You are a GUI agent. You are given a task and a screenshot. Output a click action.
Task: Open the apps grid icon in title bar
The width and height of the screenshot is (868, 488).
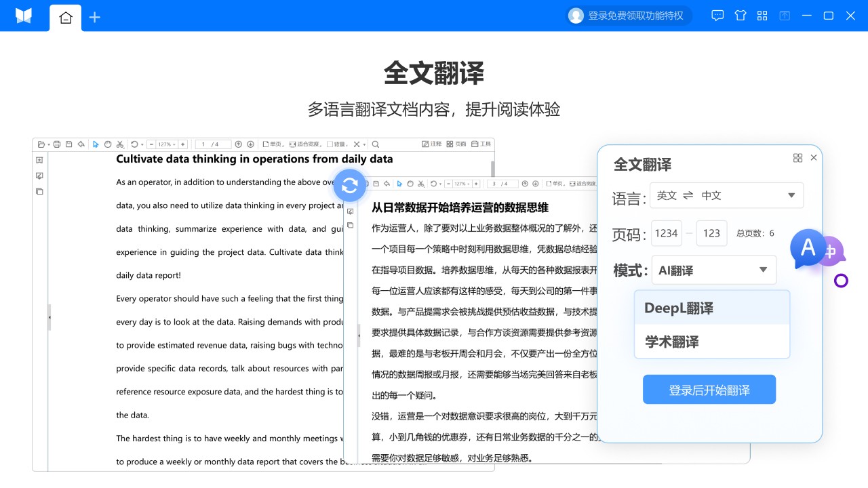[x=762, y=16]
